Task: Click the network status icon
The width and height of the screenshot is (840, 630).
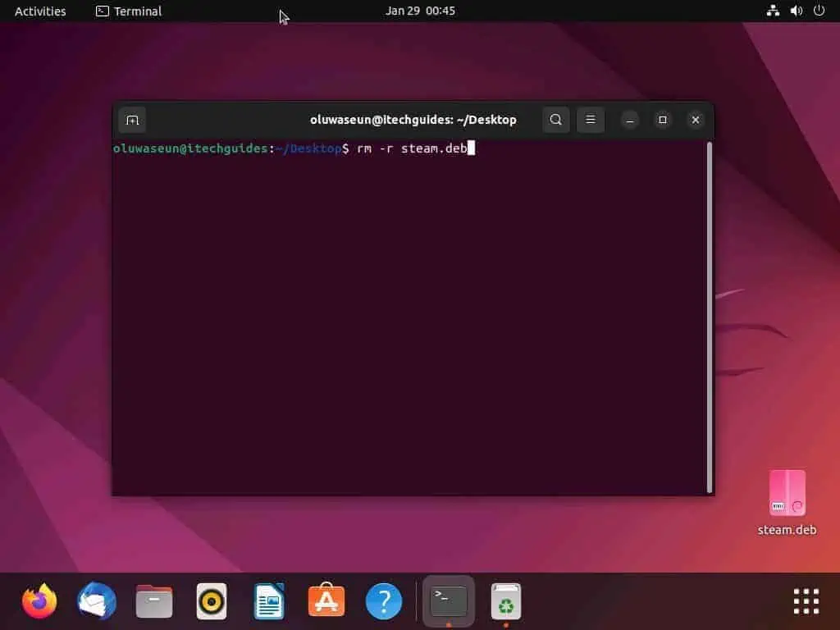Action: tap(773, 11)
